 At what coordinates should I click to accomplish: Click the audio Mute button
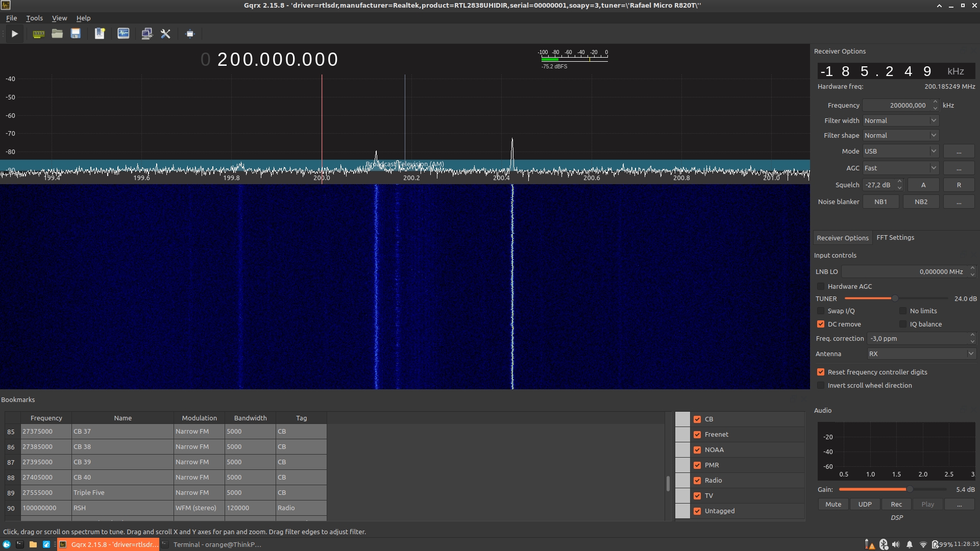click(834, 505)
